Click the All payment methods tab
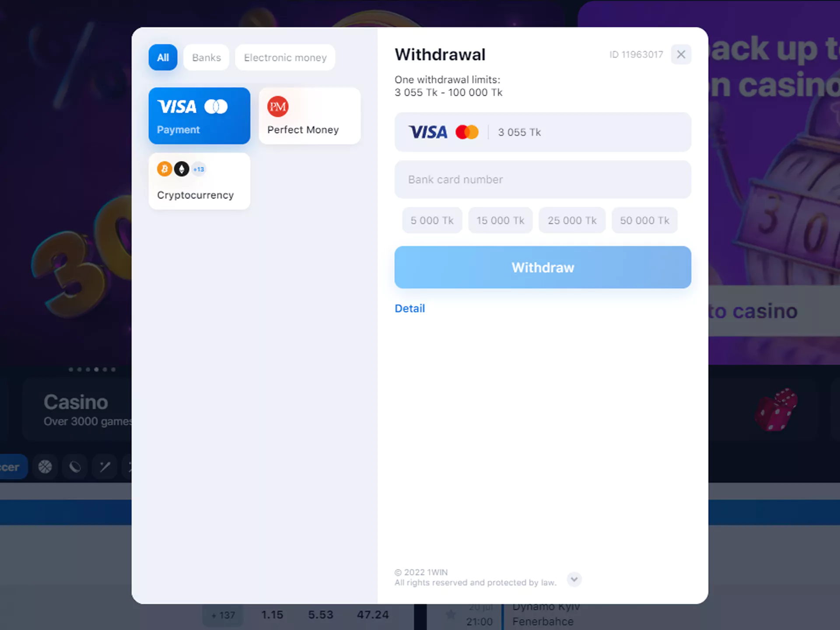Viewport: 840px width, 630px height. (x=163, y=57)
